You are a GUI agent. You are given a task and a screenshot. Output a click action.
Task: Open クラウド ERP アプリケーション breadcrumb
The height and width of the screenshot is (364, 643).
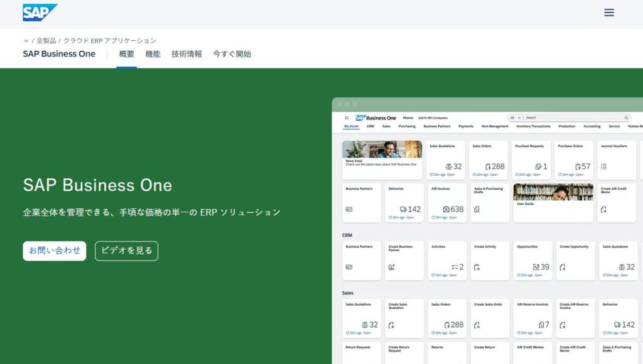109,41
